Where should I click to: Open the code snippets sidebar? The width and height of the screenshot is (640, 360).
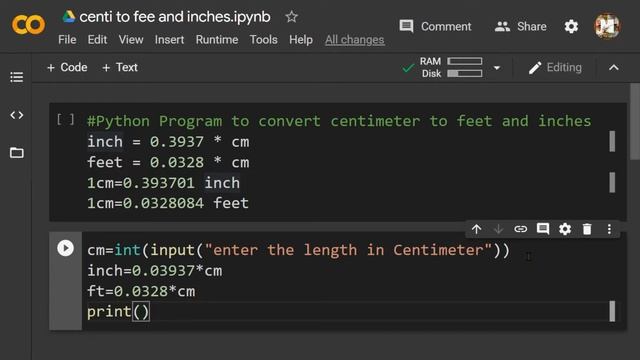point(16,115)
